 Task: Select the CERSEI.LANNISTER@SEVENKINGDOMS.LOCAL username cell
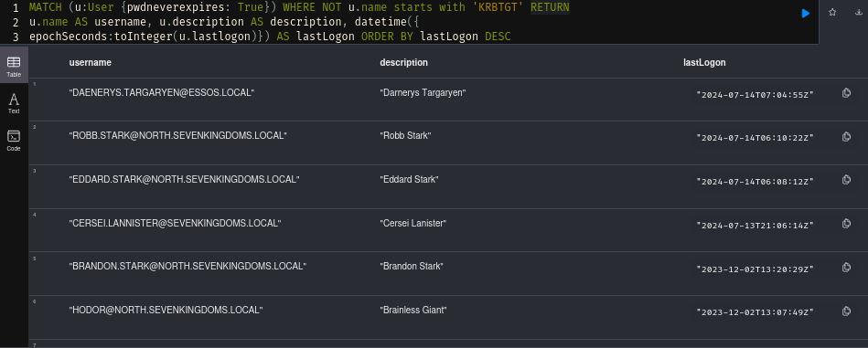coord(175,223)
